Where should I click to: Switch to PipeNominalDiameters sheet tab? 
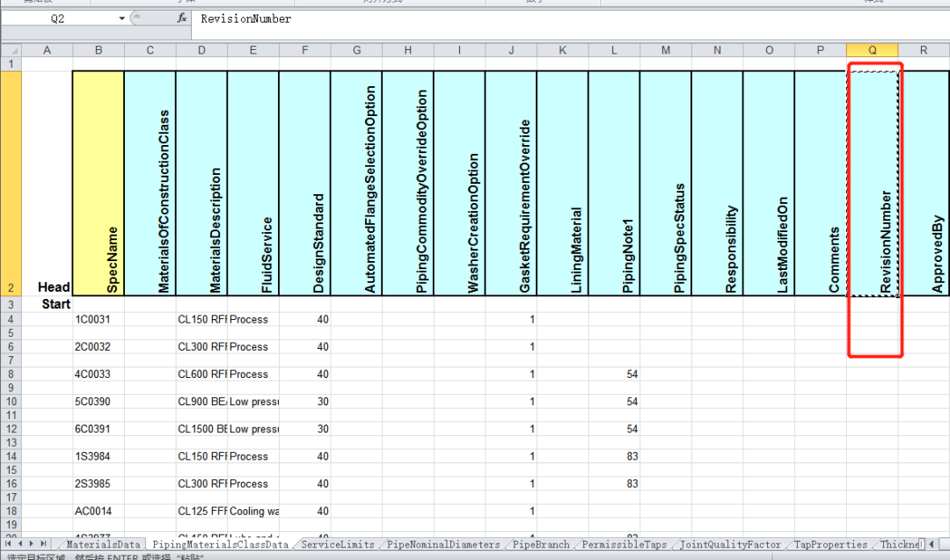(443, 544)
